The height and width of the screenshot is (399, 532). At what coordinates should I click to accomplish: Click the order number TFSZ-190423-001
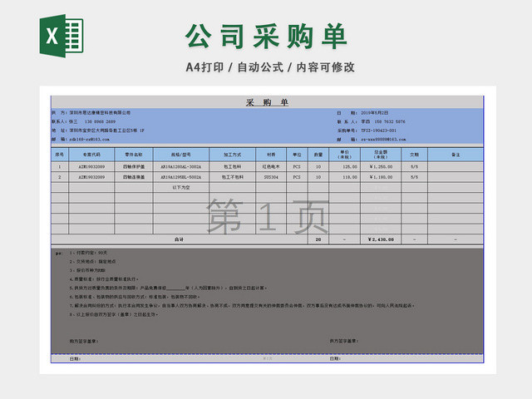tap(378, 131)
